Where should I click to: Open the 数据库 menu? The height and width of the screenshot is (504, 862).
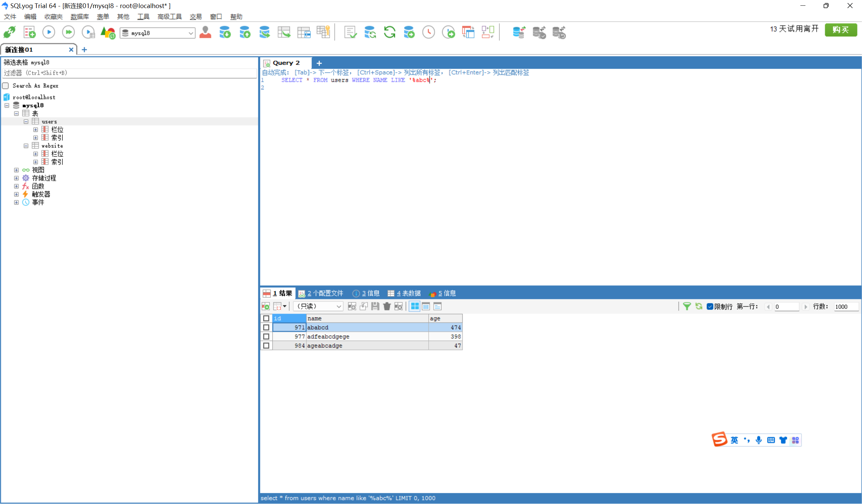[x=79, y=17]
